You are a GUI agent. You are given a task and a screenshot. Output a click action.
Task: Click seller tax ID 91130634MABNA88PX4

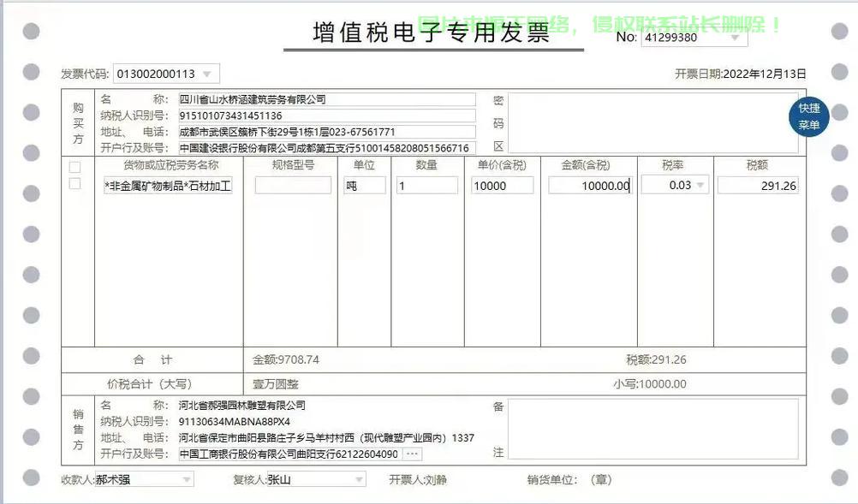point(235,422)
